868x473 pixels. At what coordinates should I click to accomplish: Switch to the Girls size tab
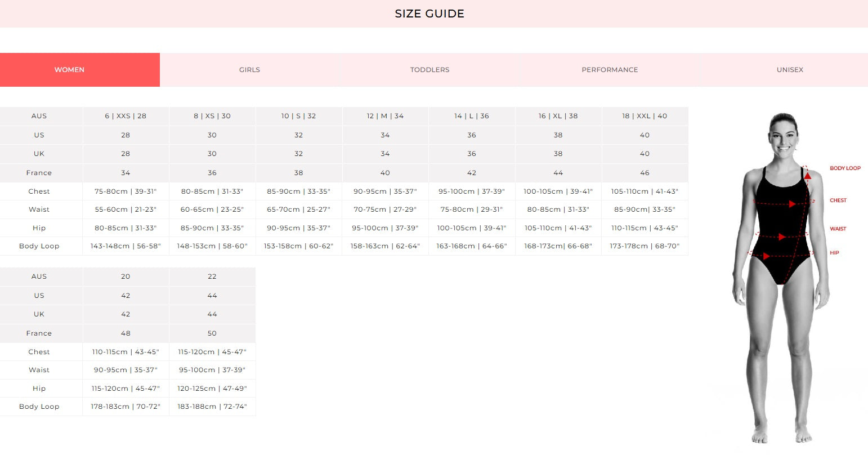coord(249,70)
